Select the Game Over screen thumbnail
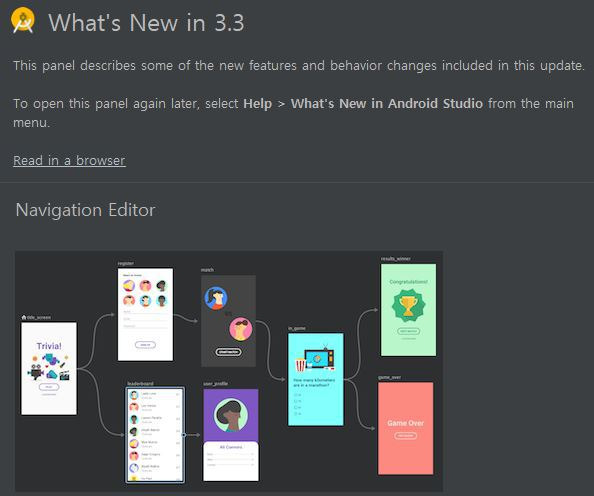This screenshot has width=594, height=496. click(406, 428)
